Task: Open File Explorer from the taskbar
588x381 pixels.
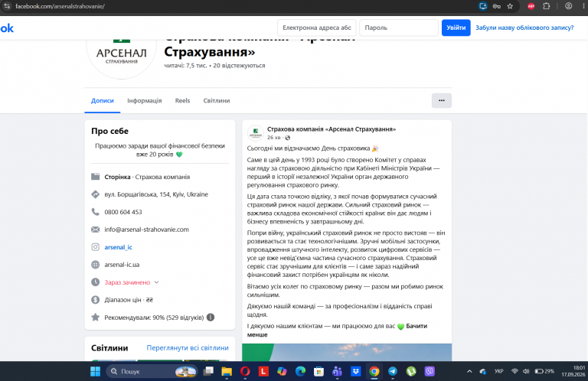Action: [x=227, y=371]
